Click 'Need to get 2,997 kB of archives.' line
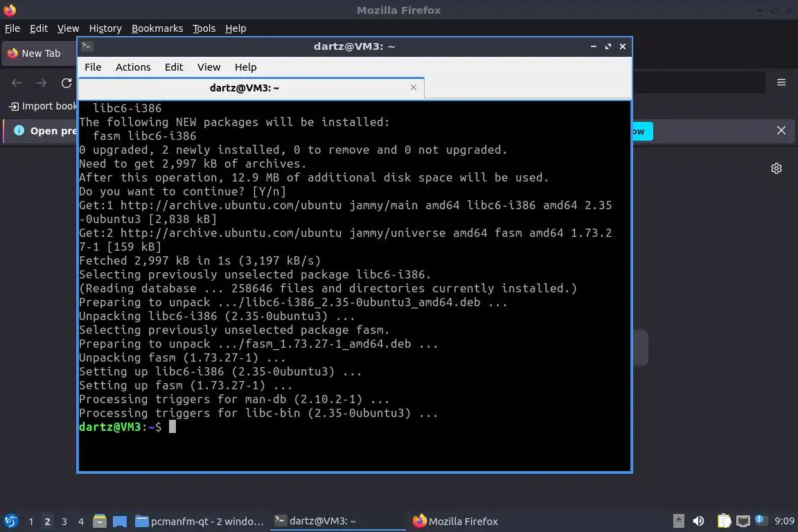The width and height of the screenshot is (798, 532). coord(193,163)
